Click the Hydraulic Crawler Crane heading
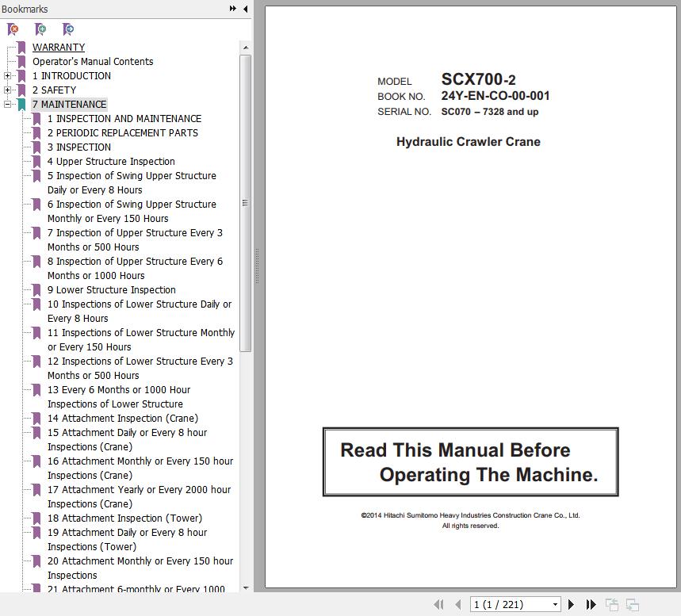Viewport: 681px width, 616px height. tap(469, 142)
